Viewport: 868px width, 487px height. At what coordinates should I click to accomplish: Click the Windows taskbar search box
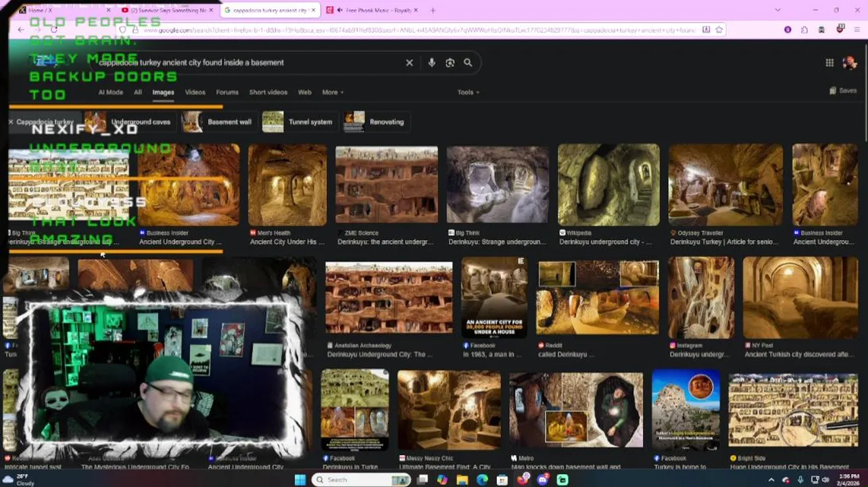coord(361,480)
